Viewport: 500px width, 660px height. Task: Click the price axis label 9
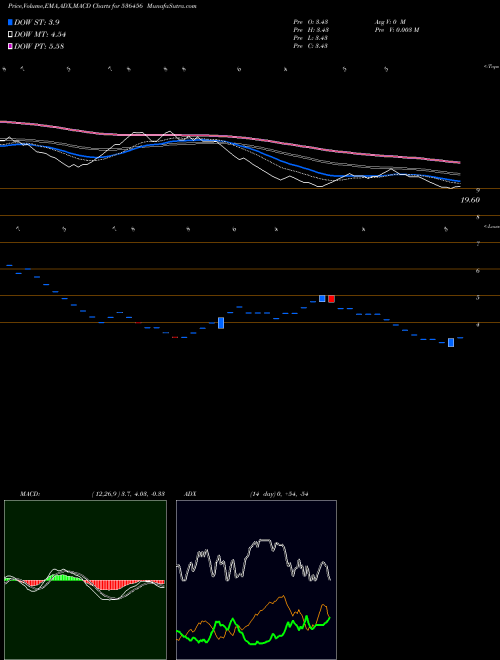click(478, 190)
